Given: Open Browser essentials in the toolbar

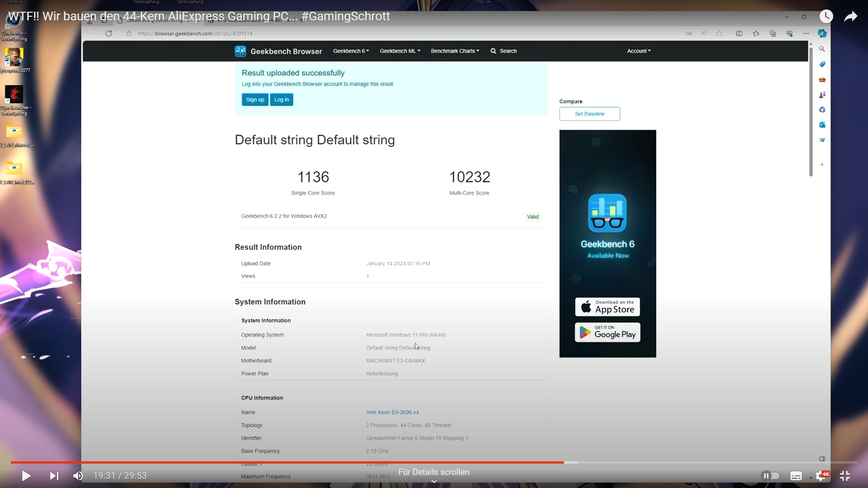Looking at the screenshot, I should click(790, 33).
